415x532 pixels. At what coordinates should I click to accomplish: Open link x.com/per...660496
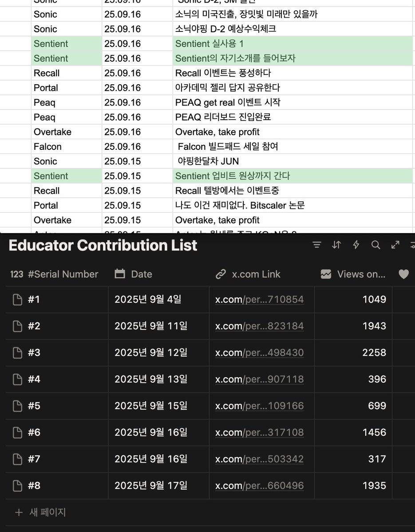pyautogui.click(x=260, y=486)
